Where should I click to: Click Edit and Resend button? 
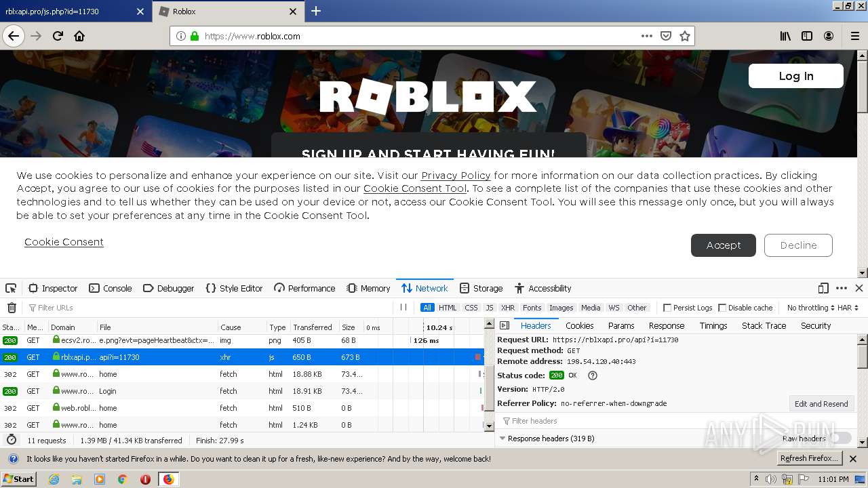tap(821, 404)
